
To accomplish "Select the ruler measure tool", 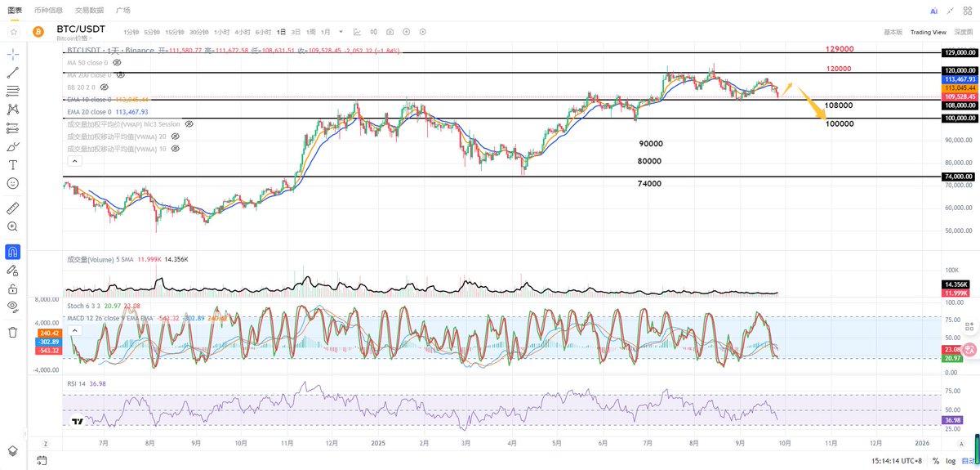I will point(13,208).
